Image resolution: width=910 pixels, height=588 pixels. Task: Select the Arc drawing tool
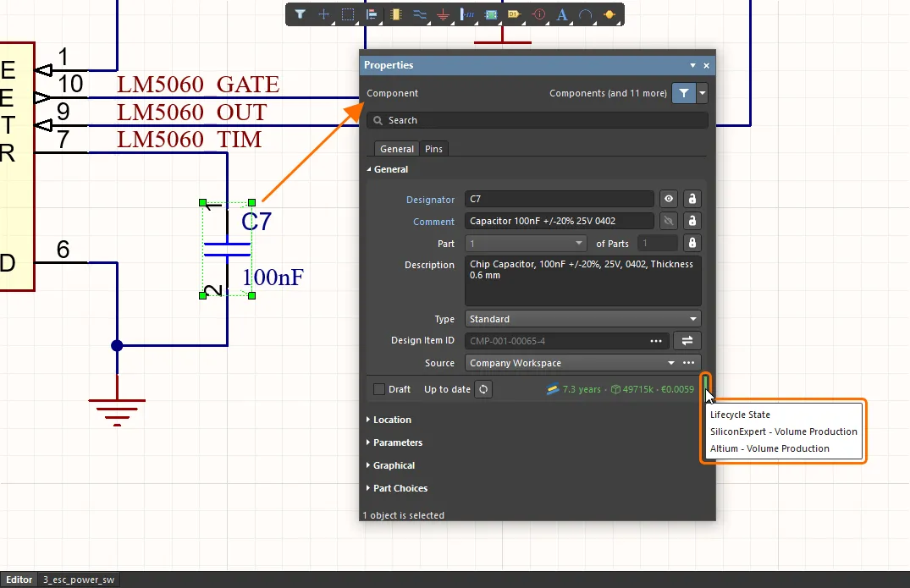tap(585, 14)
